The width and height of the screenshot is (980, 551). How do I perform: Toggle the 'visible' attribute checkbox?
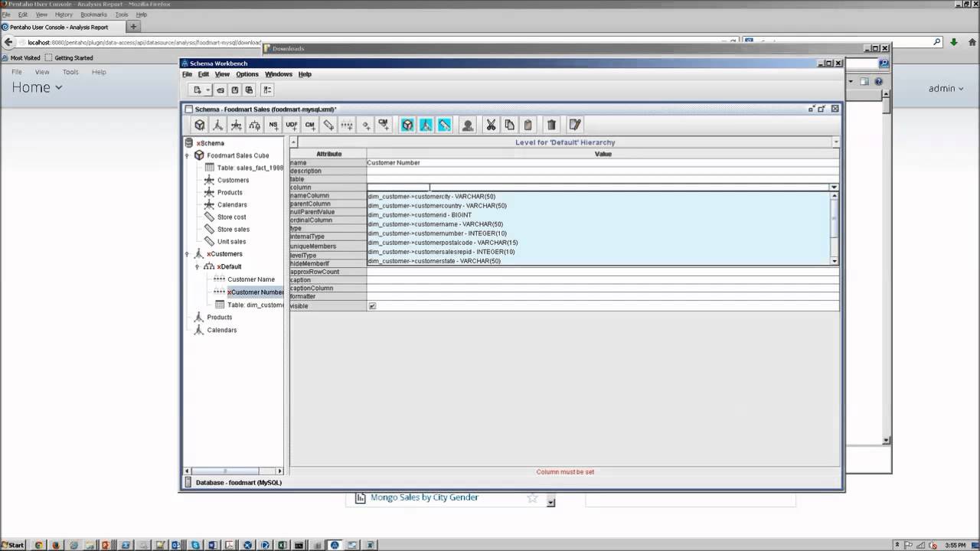372,305
